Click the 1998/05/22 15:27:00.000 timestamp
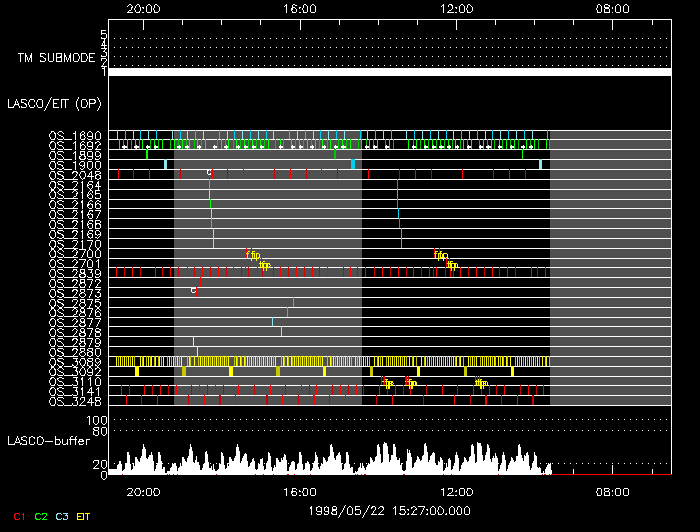The width and height of the screenshot is (700, 532). pos(389,511)
